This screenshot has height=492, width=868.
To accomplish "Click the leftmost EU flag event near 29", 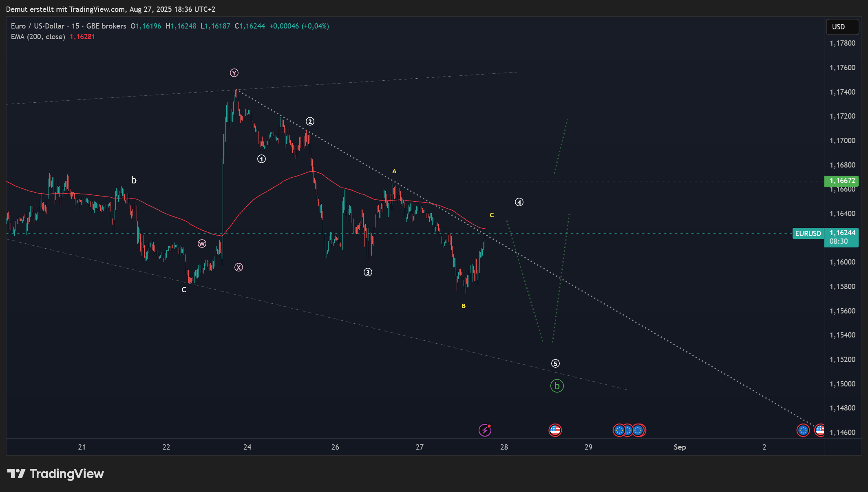I will [619, 430].
